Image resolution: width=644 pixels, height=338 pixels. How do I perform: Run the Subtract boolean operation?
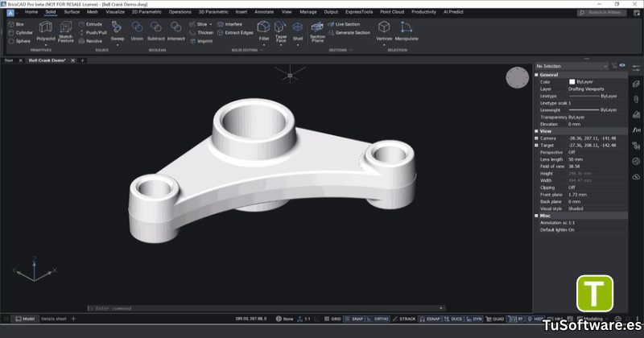tap(155, 31)
